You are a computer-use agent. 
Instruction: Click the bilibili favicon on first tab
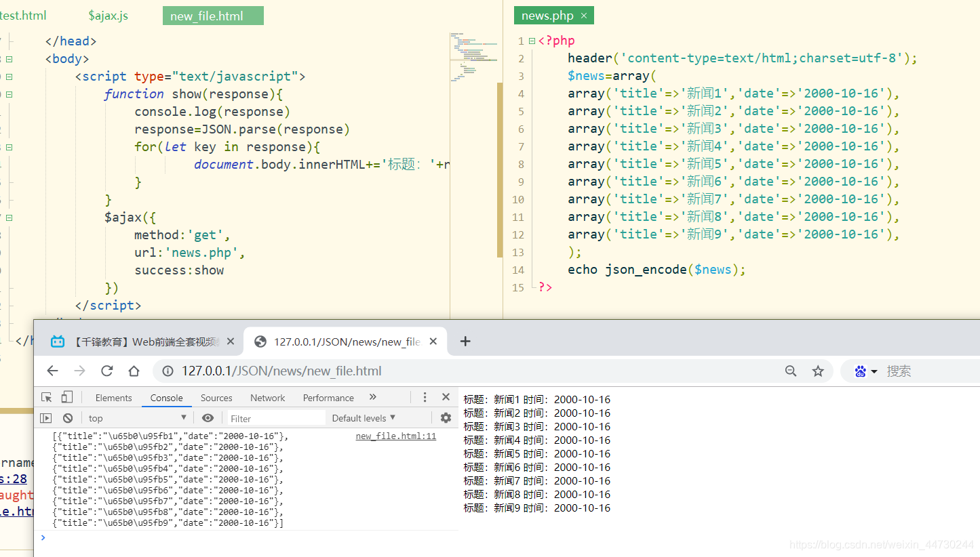click(58, 342)
